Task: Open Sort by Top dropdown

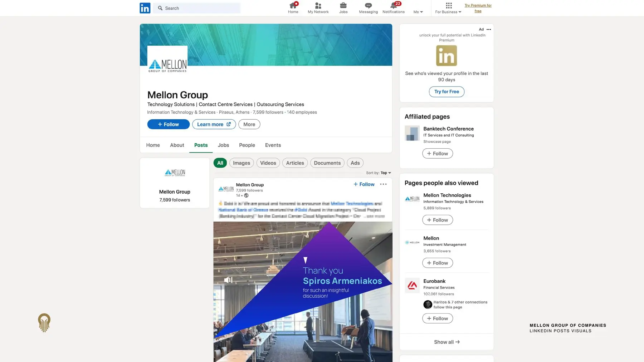Action: (386, 173)
